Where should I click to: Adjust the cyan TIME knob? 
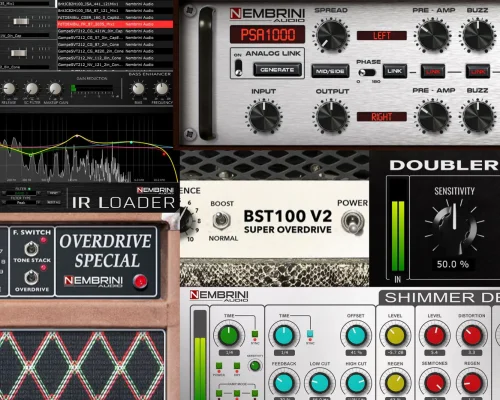[x=284, y=336]
